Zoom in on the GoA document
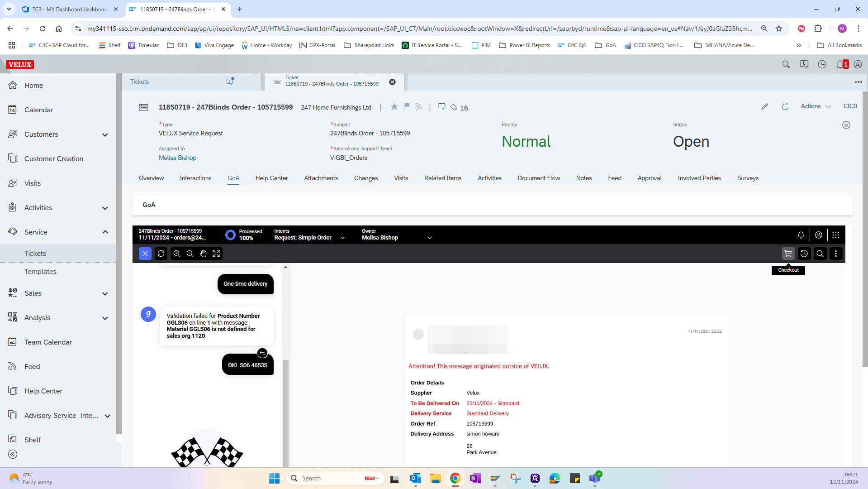868x489 pixels. (x=177, y=254)
